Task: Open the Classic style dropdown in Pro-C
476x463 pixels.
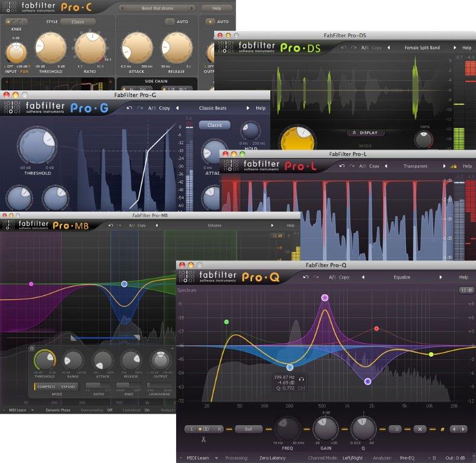Action: pyautogui.click(x=77, y=22)
